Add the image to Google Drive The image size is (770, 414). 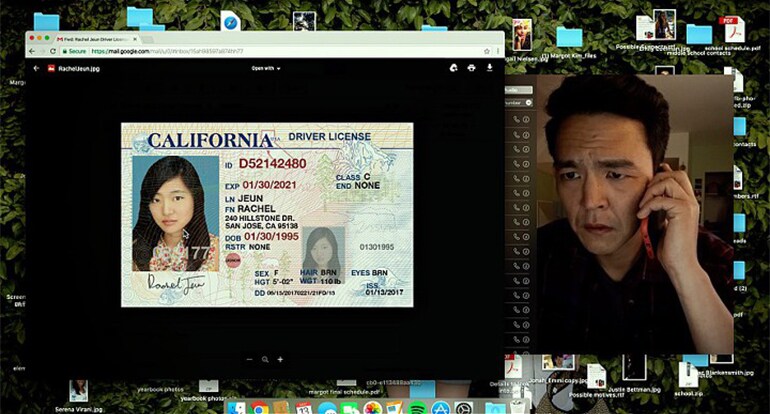pyautogui.click(x=454, y=68)
